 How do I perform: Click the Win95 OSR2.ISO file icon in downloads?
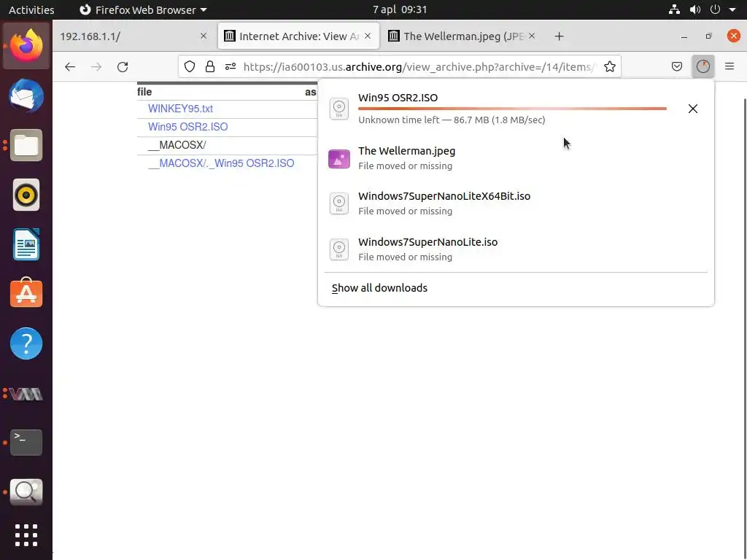pos(339,109)
